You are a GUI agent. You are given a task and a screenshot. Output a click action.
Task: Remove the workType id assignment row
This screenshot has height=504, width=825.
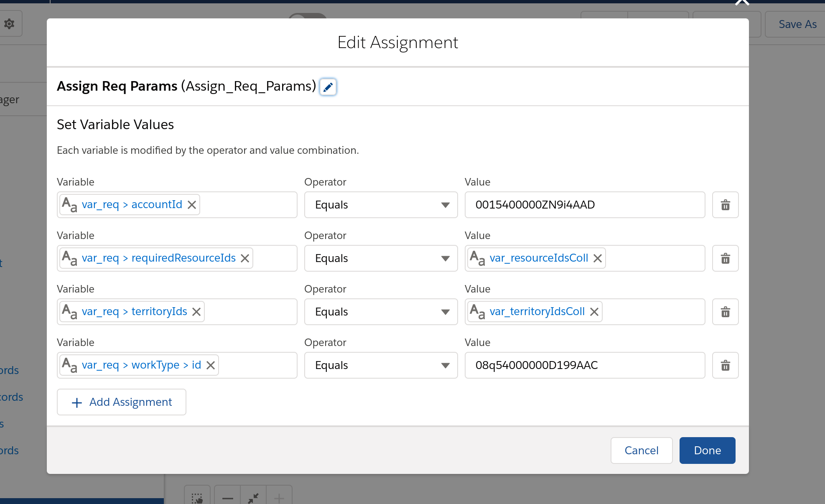pos(725,365)
